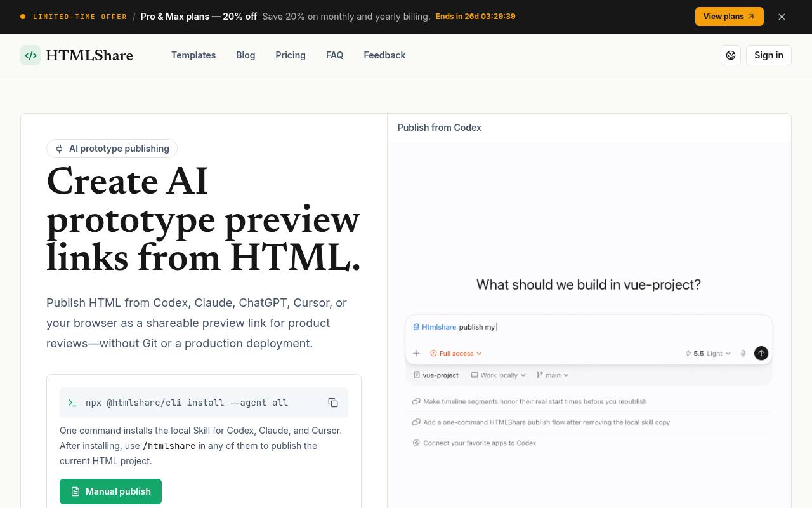Viewport: 812px width, 508px height.
Task: Click the HTMLShare wordmark to go home
Action: pos(89,55)
